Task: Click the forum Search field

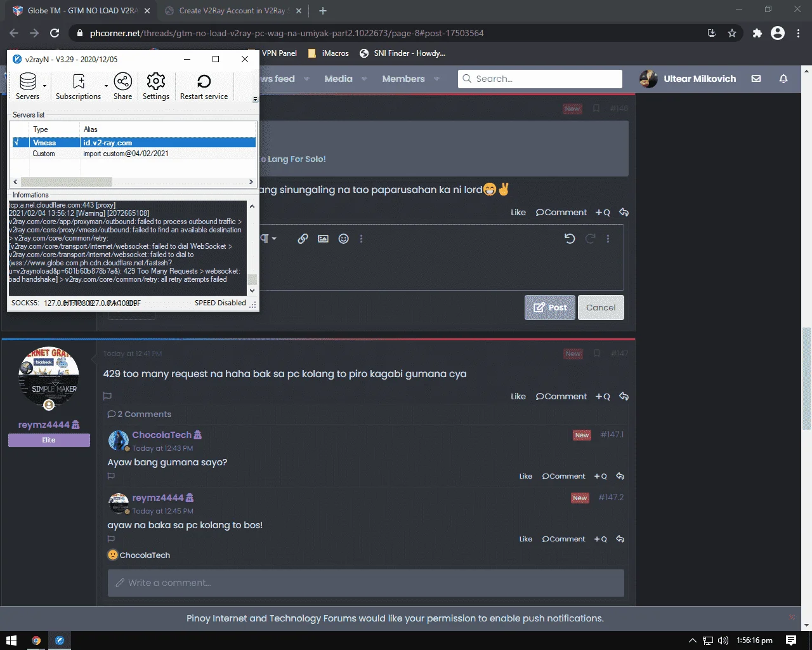Action: coord(540,79)
